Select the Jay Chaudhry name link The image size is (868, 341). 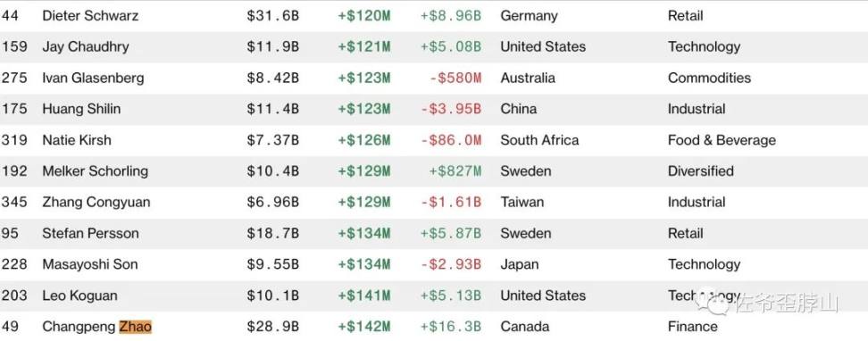click(x=86, y=47)
